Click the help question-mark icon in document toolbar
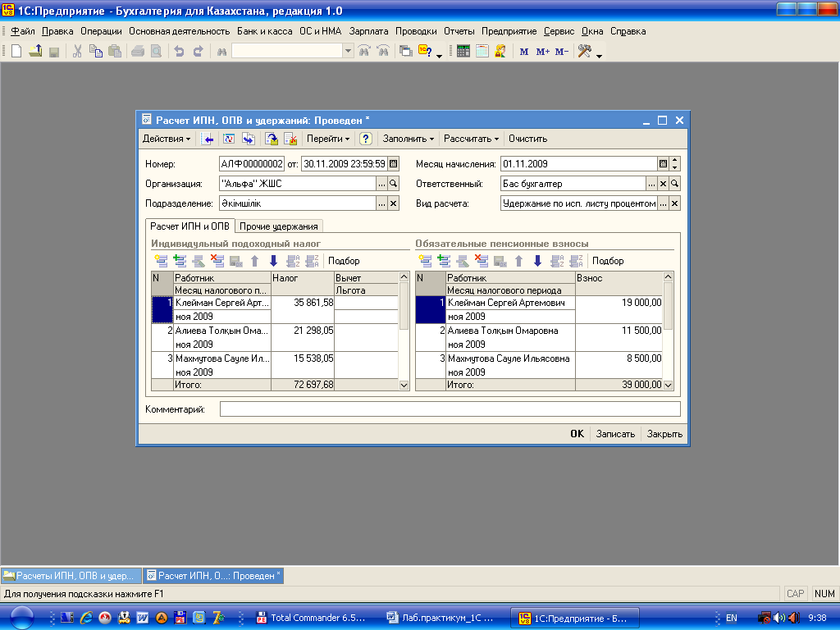 (x=365, y=139)
